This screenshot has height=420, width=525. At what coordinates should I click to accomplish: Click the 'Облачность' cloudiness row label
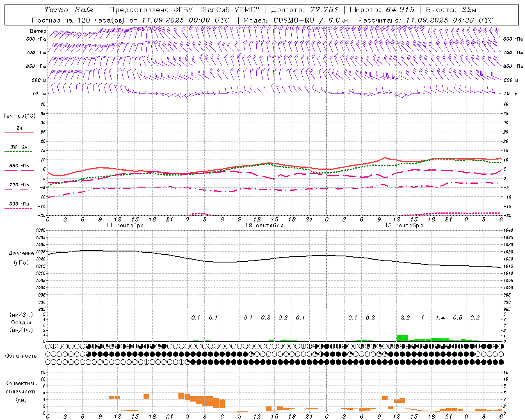21,356
